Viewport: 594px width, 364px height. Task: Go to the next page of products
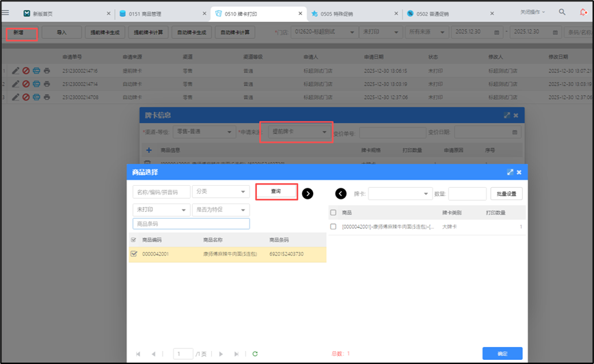pyautogui.click(x=221, y=354)
